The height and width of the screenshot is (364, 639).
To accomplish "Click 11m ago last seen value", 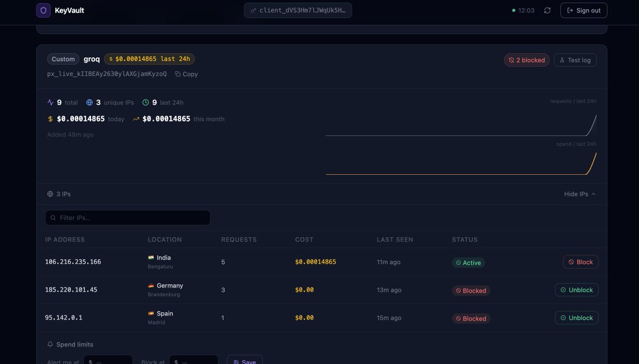I will [389, 262].
